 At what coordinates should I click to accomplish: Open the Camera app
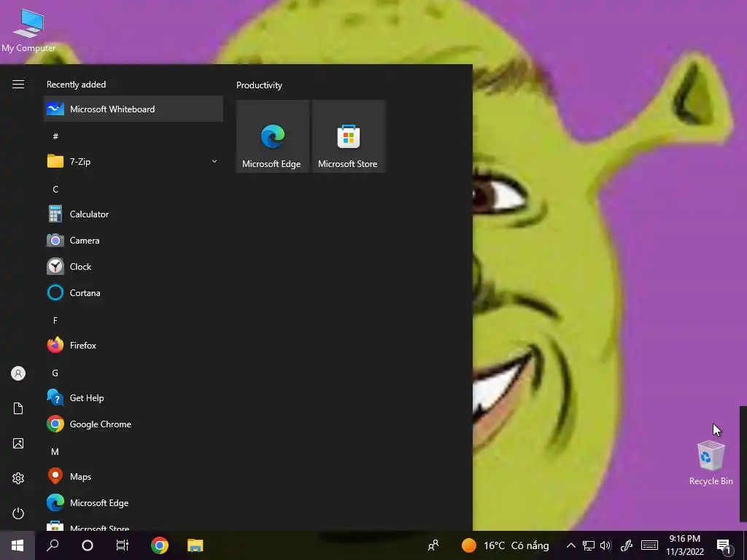[133, 241]
